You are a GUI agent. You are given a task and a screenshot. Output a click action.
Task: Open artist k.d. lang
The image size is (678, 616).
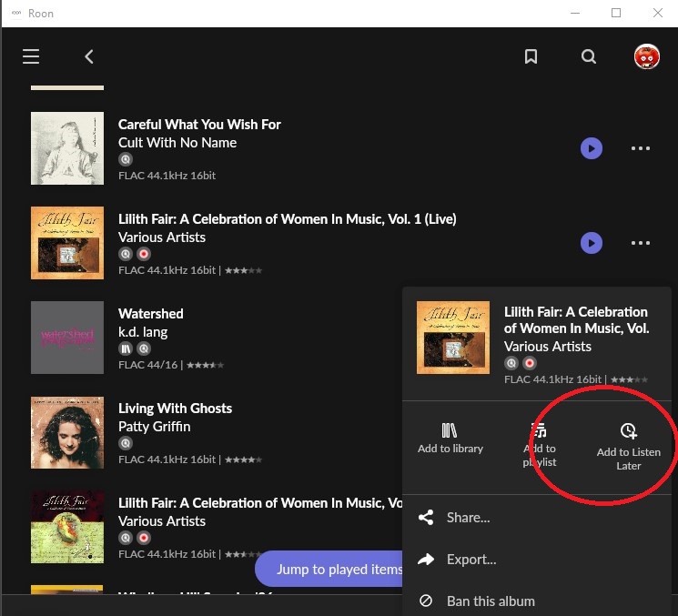click(x=143, y=332)
